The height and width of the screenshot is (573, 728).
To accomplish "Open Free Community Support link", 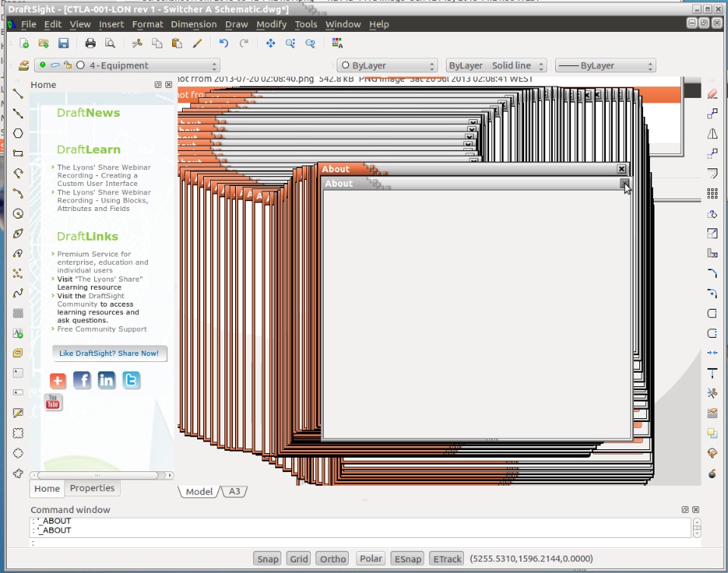I will coord(102,329).
